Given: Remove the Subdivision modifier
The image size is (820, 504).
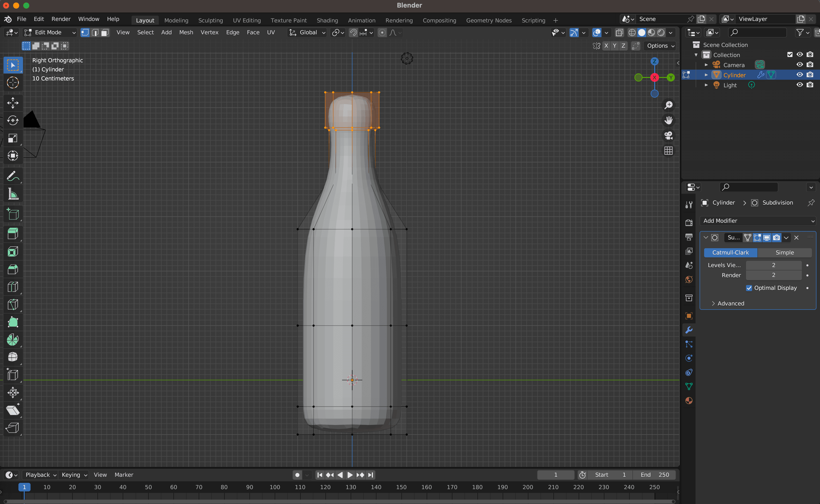Looking at the screenshot, I should [796, 238].
